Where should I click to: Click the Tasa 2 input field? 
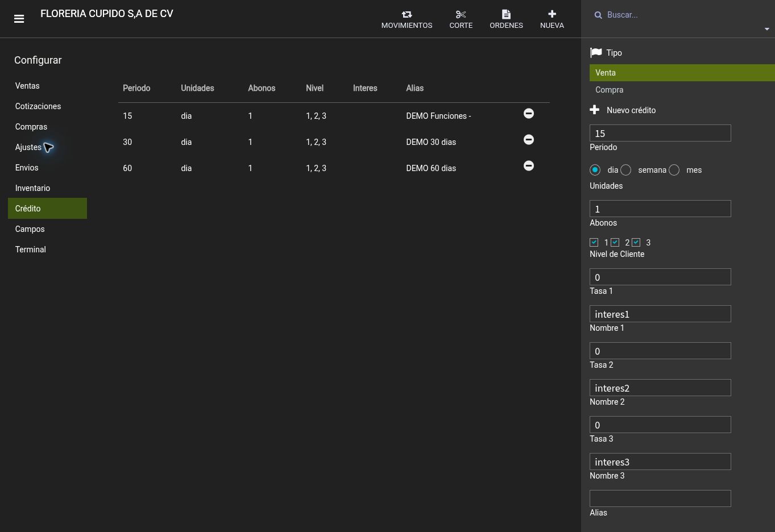(x=660, y=351)
